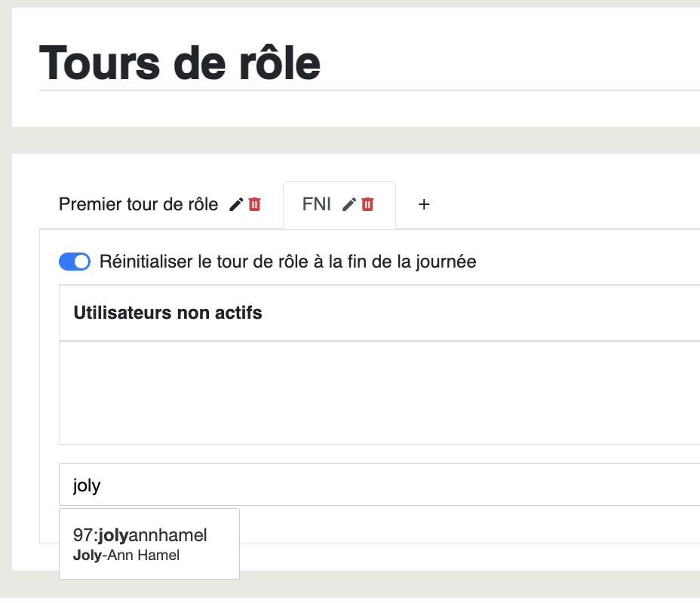Select the FNI tab

click(x=317, y=204)
